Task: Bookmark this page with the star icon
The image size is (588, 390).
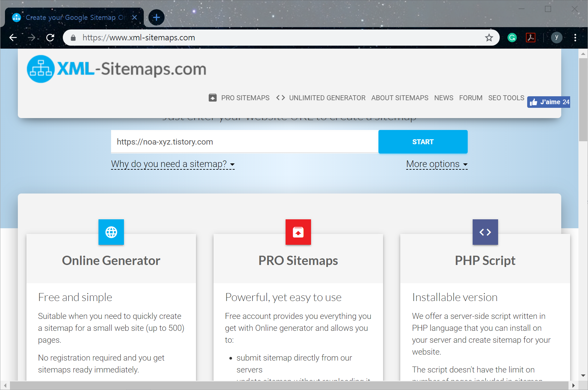Action: 489,38
